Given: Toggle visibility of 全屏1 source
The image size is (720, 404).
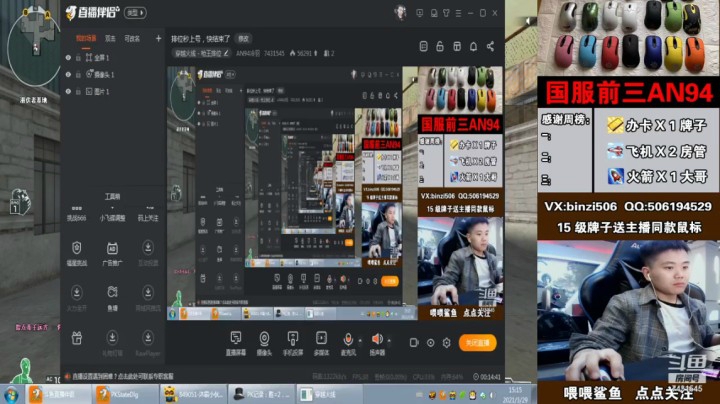Looking at the screenshot, I should pos(68,58).
